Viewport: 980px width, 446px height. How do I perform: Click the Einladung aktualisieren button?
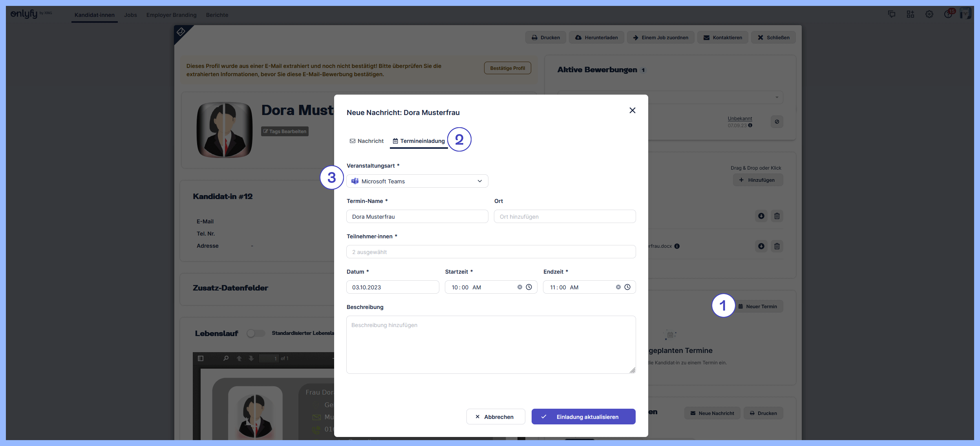[x=583, y=417]
